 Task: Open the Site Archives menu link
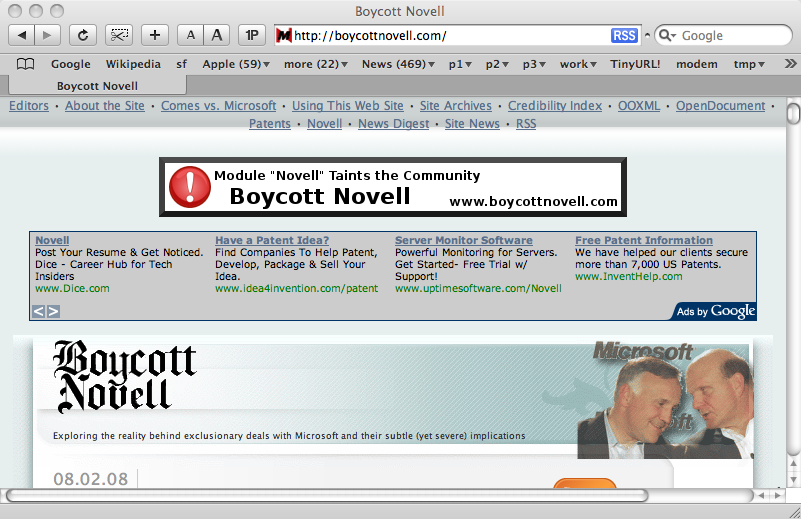click(456, 106)
